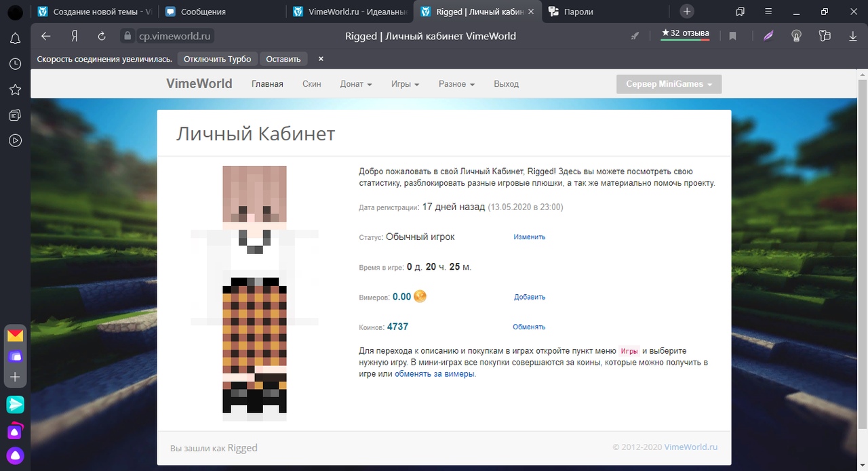
Task: Dismiss the Turbo notification bar
Action: pos(321,59)
